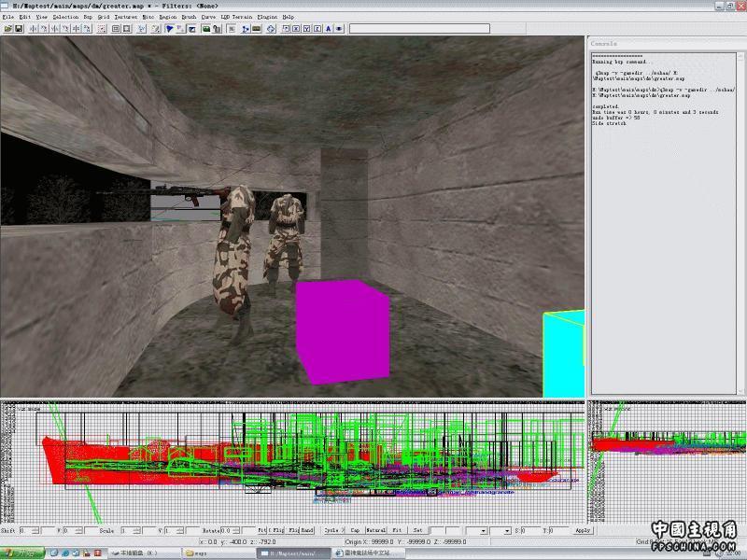Click the X-axis flip icon in toolbar
The height and width of the screenshot is (560, 747).
click(34, 29)
